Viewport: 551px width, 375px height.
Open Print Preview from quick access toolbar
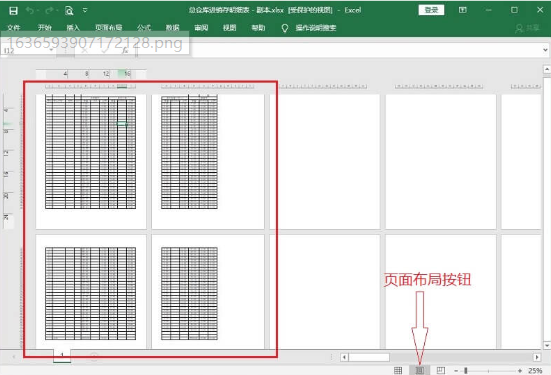pyautogui.click(x=69, y=11)
